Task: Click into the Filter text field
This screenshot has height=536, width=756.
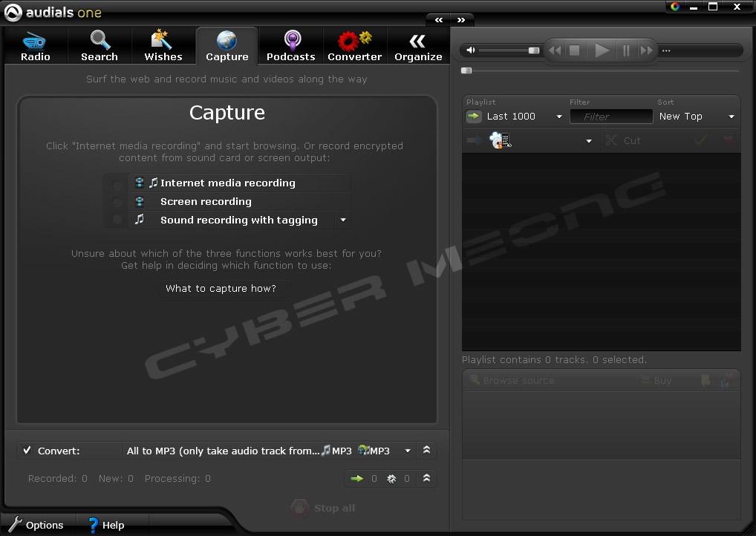Action: coord(611,117)
